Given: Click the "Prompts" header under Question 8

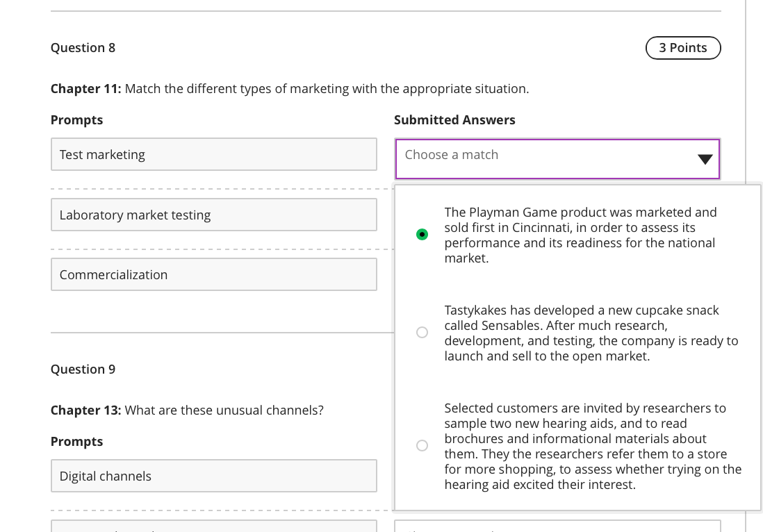Looking at the screenshot, I should tap(76, 120).
